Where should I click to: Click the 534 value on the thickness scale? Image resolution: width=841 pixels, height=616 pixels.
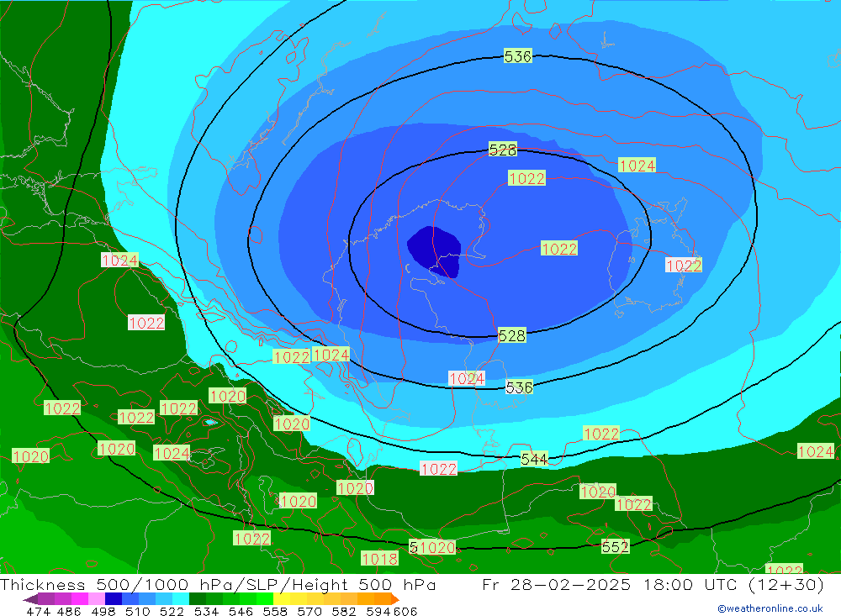[207, 611]
